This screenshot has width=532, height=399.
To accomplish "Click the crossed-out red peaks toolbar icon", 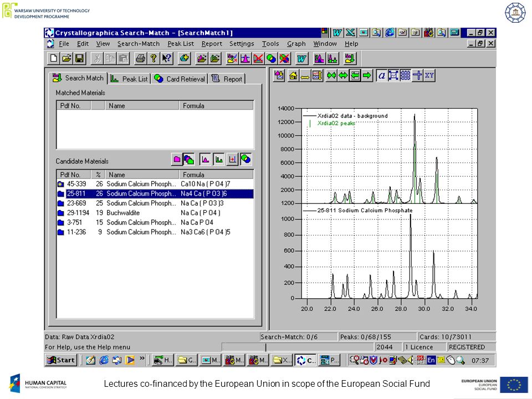I will [x=258, y=58].
